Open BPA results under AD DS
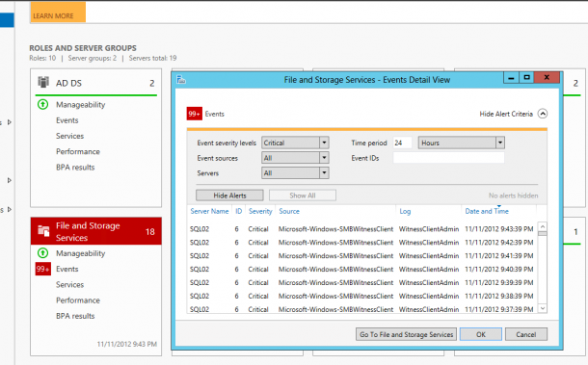The height and width of the screenshot is (365, 588). pyautogui.click(x=75, y=168)
